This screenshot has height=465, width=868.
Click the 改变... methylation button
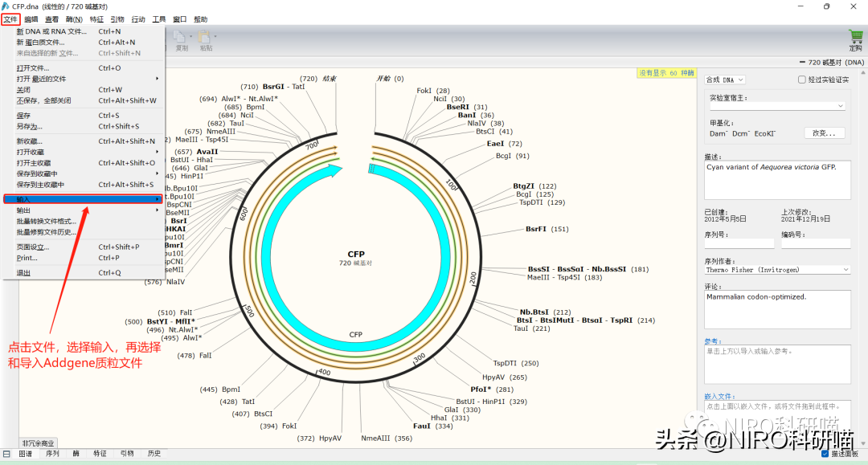point(824,133)
